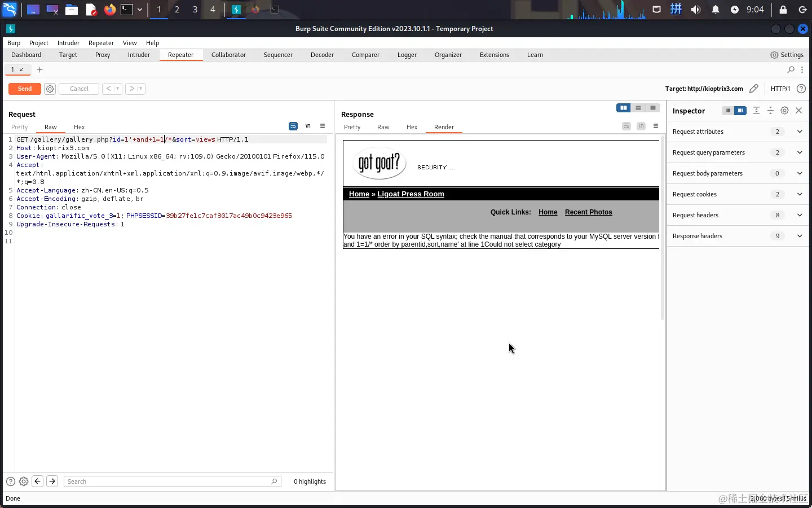Open the Response pane hamburger menu
Viewport: 812px width, 508px height.
tap(656, 126)
